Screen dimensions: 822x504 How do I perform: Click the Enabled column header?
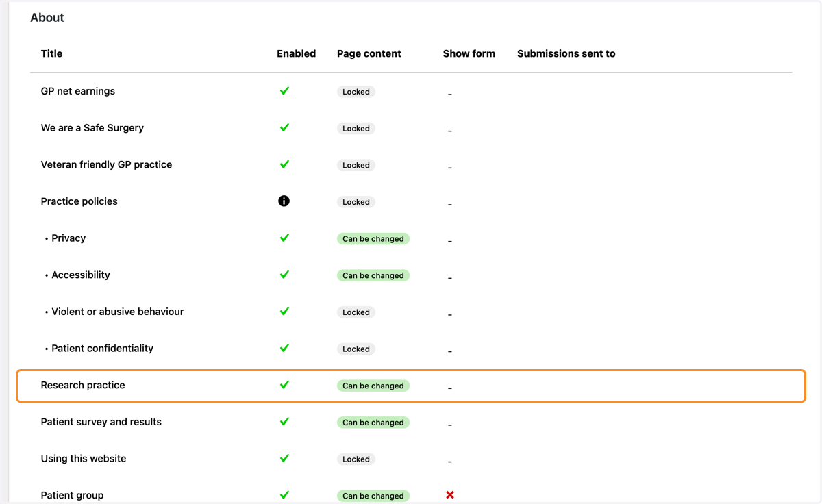pyautogui.click(x=297, y=53)
